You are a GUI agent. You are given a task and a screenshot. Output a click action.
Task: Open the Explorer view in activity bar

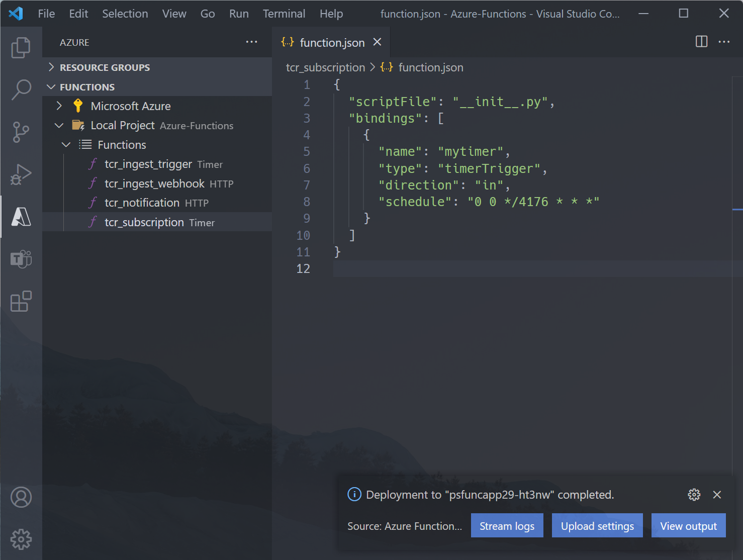click(21, 48)
